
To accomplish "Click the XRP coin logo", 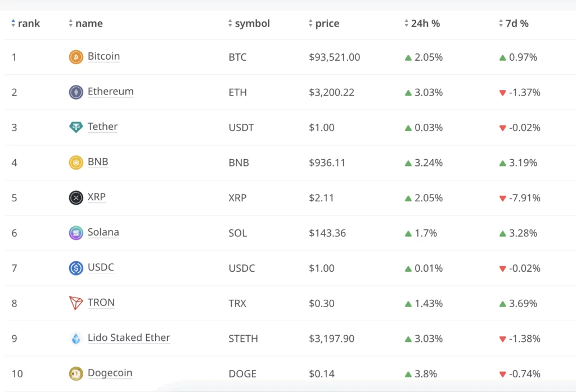I will coord(75,197).
